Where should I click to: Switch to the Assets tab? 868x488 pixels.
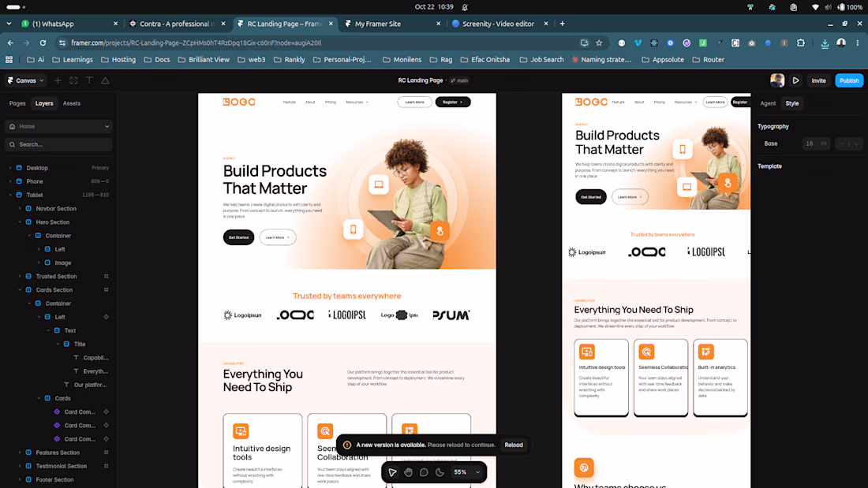point(71,103)
